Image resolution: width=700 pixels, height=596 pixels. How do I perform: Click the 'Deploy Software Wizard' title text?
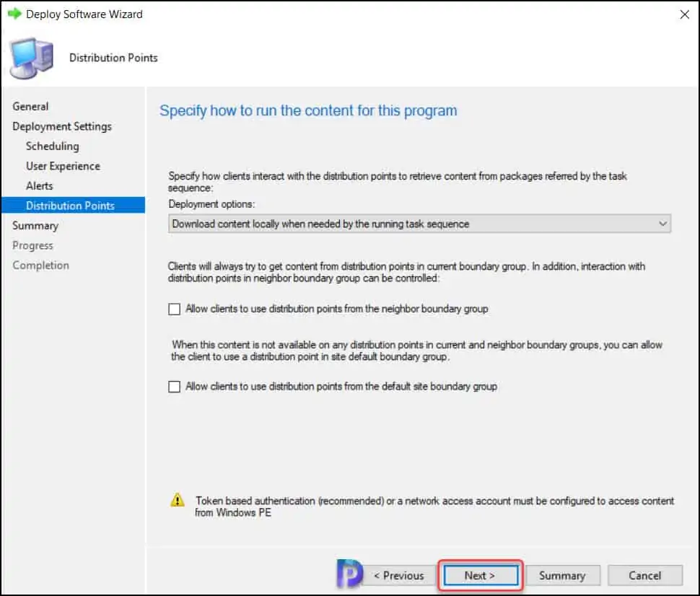(x=84, y=14)
